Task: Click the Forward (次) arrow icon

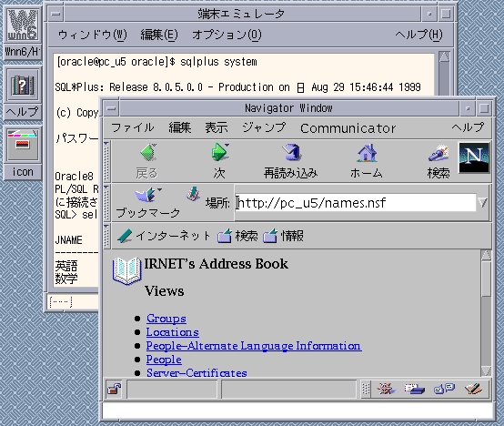Action: (220, 152)
